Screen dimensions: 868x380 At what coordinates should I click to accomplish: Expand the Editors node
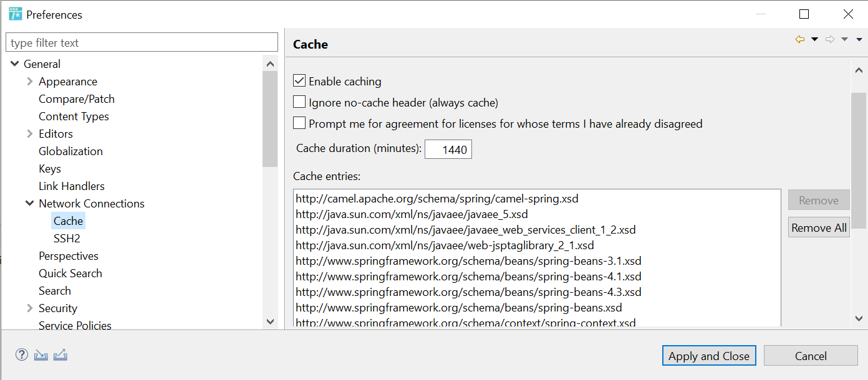pos(30,134)
